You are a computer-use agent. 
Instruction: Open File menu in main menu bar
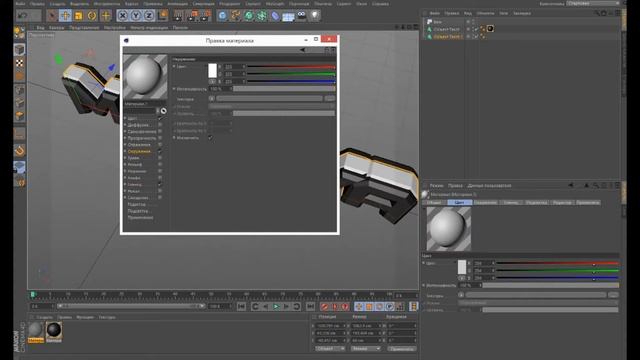tap(20, 4)
